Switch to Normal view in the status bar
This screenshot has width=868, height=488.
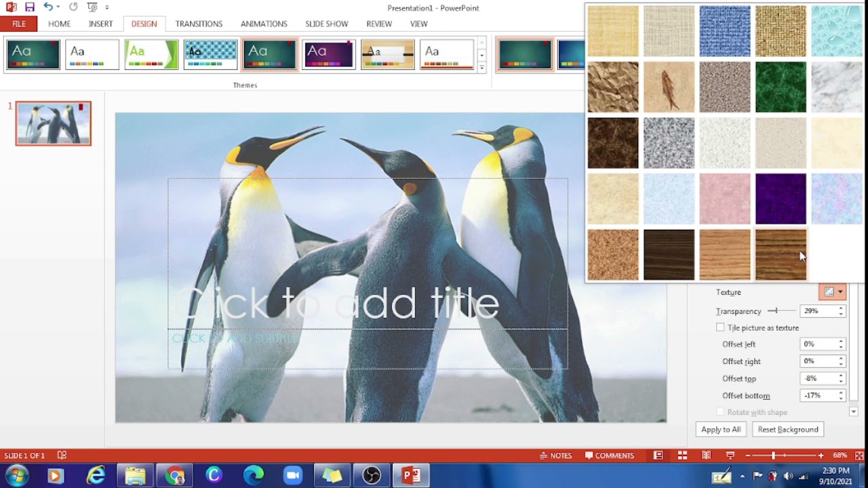[x=658, y=455]
